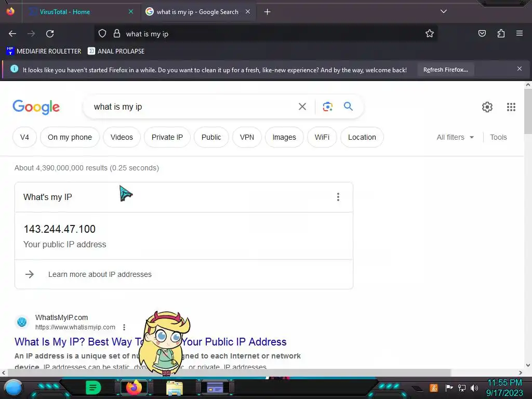
Task: Open volume speaker tray icon
Action: pyautogui.click(x=474, y=388)
